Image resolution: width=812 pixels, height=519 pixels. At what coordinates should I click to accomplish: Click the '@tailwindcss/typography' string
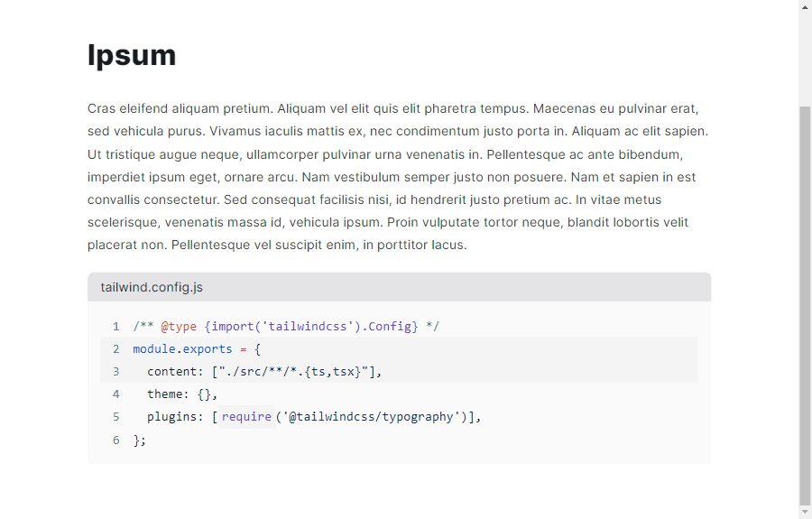(x=372, y=416)
